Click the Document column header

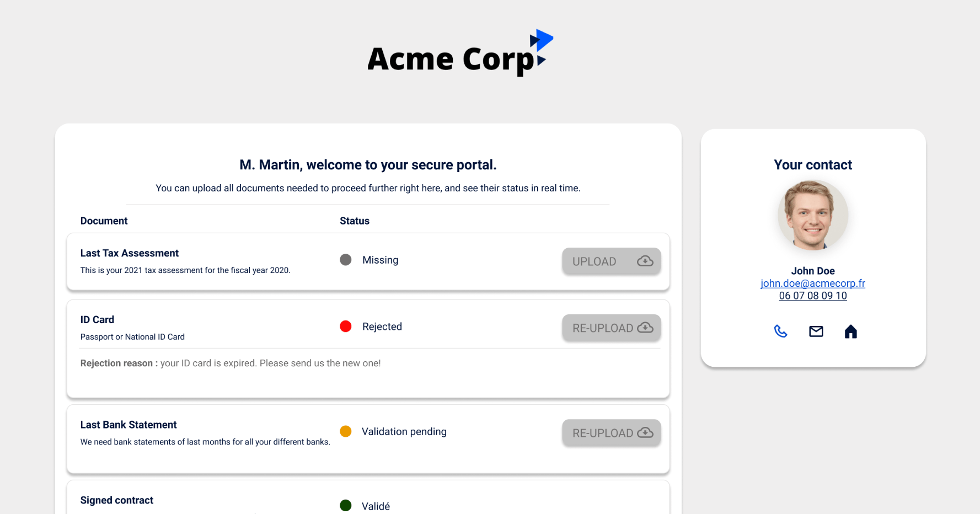[x=104, y=221]
